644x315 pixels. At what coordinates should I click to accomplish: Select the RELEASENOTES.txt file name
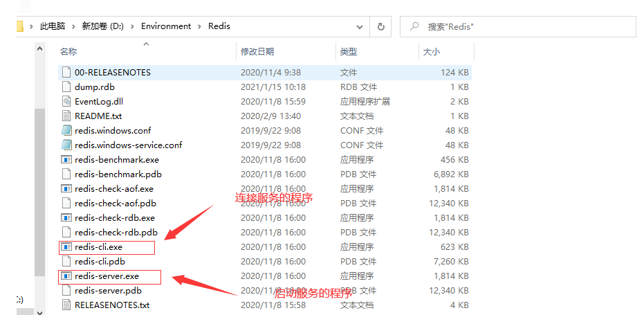coord(112,305)
